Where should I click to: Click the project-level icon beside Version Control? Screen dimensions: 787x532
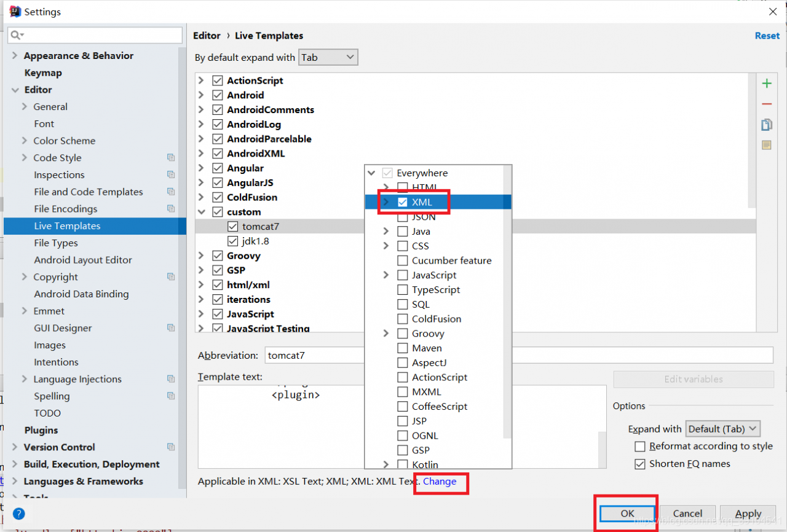171,447
